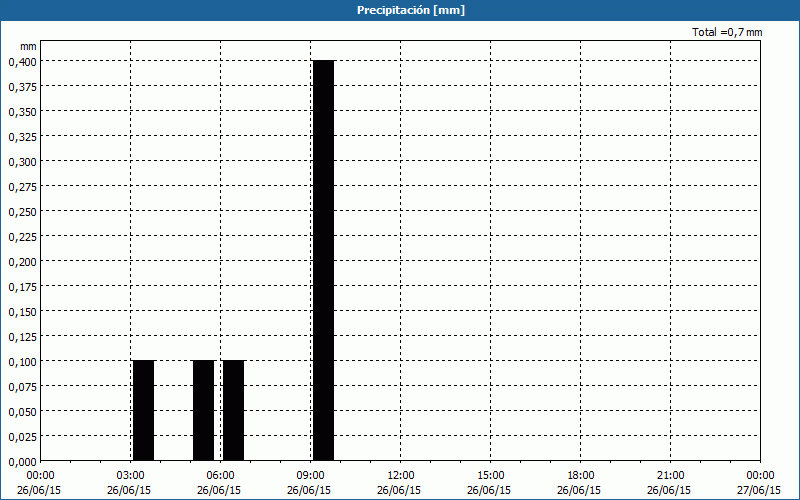Click the 0,275 y-axis label
The image size is (800, 500).
coord(22,187)
